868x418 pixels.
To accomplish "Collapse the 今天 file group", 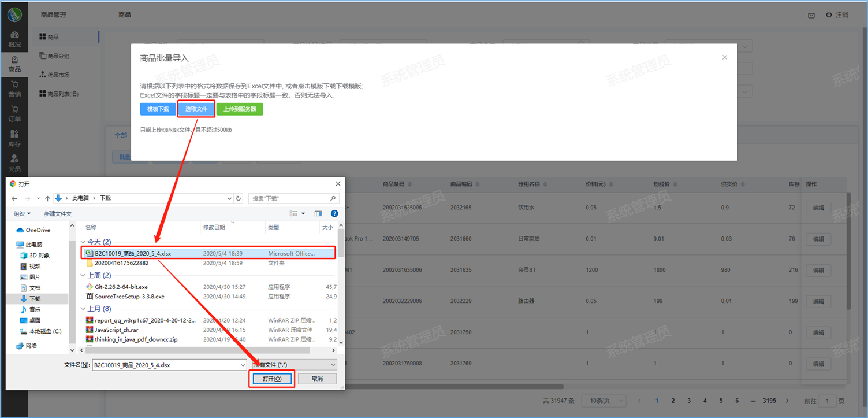I will 83,242.
